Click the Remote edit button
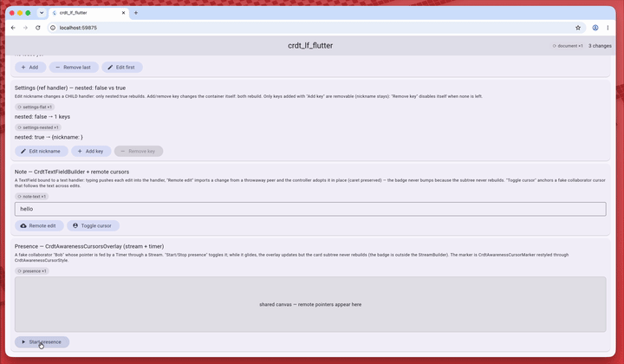This screenshot has height=364, width=624. (39, 225)
